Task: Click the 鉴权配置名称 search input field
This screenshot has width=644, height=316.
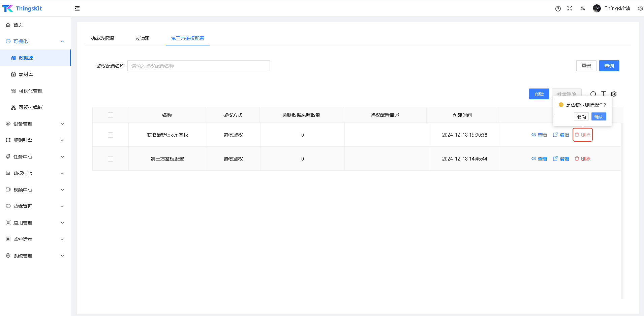Action: [x=198, y=66]
